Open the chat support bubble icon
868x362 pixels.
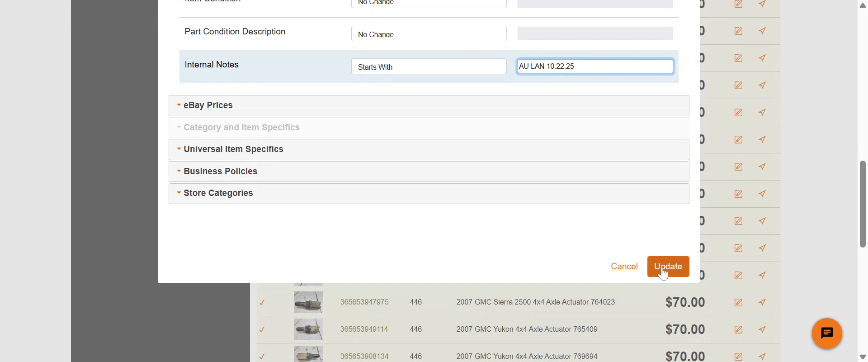pyautogui.click(x=827, y=333)
